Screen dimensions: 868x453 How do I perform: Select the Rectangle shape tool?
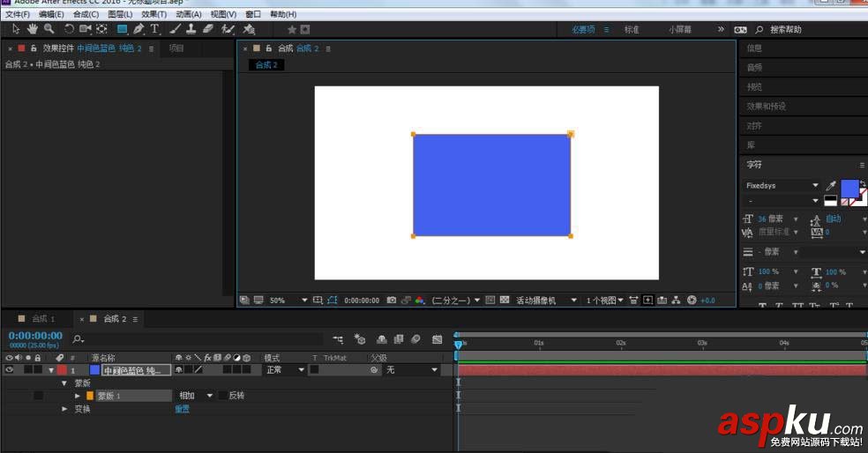[123, 29]
